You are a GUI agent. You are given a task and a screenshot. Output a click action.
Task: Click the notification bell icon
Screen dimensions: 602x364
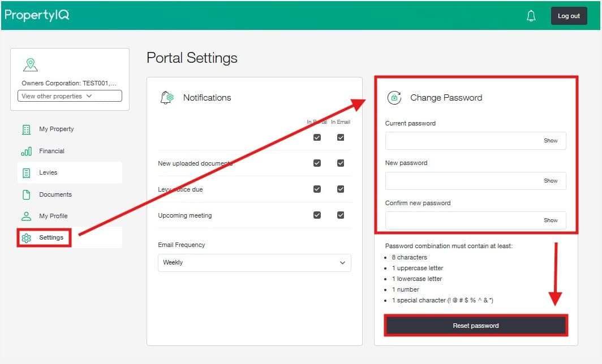[x=531, y=16]
